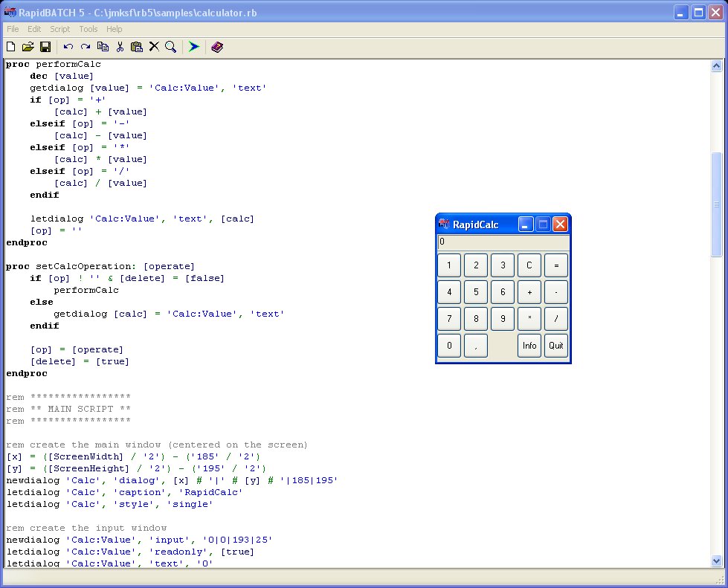Open the help book icon
The image size is (728, 588).
[x=217, y=47]
